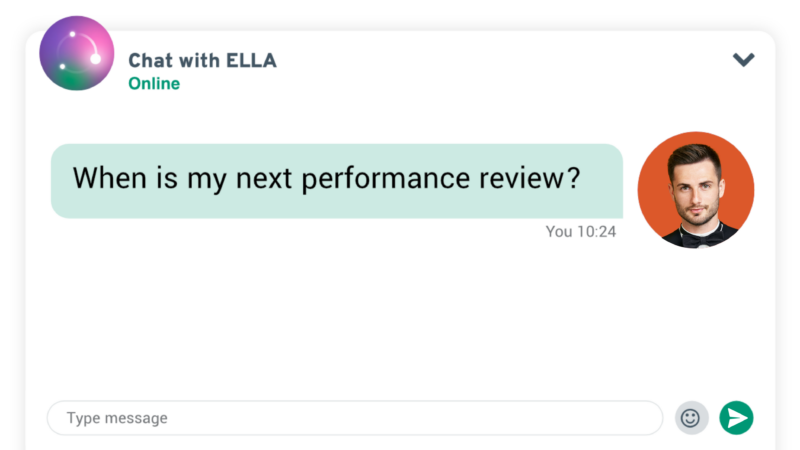
Task: Focus the Type message input field
Action: 355,418
